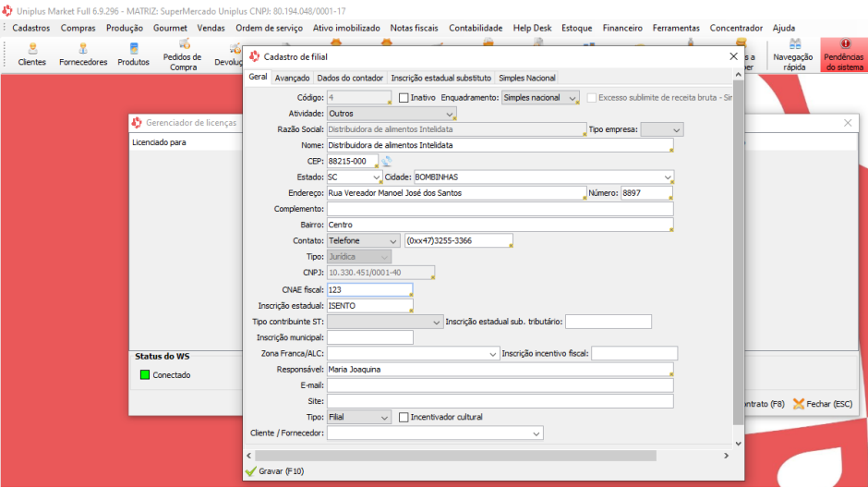Click the telephone number input field
868x488 pixels.
pyautogui.click(x=459, y=241)
